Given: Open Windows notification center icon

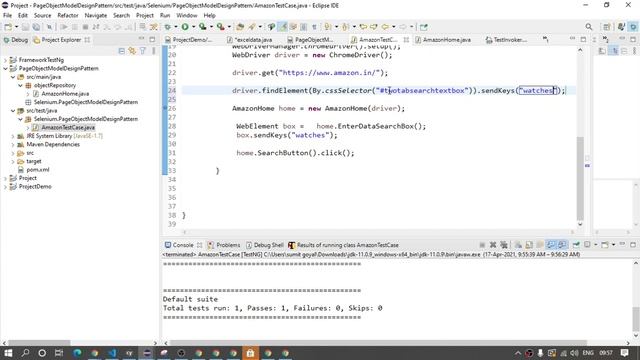Looking at the screenshot, I should click(x=624, y=353).
